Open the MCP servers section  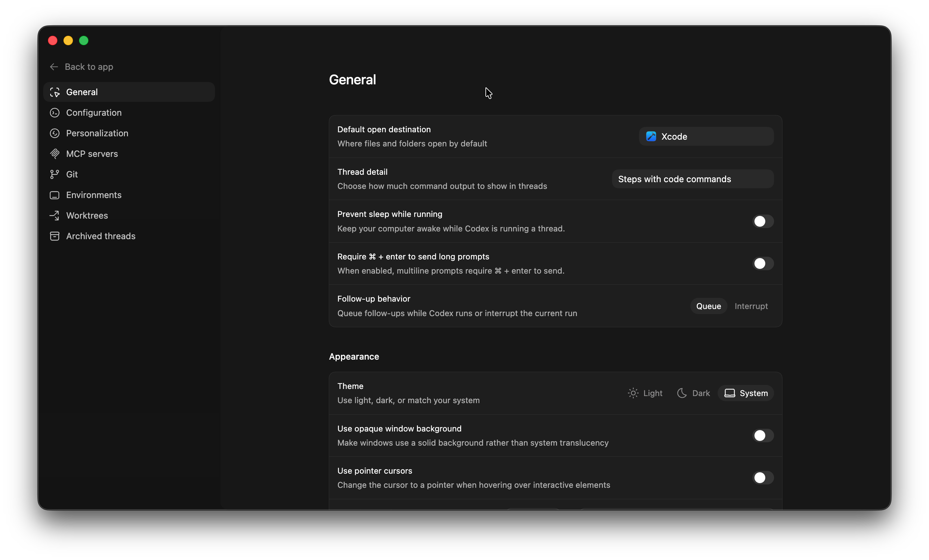pyautogui.click(x=129, y=154)
